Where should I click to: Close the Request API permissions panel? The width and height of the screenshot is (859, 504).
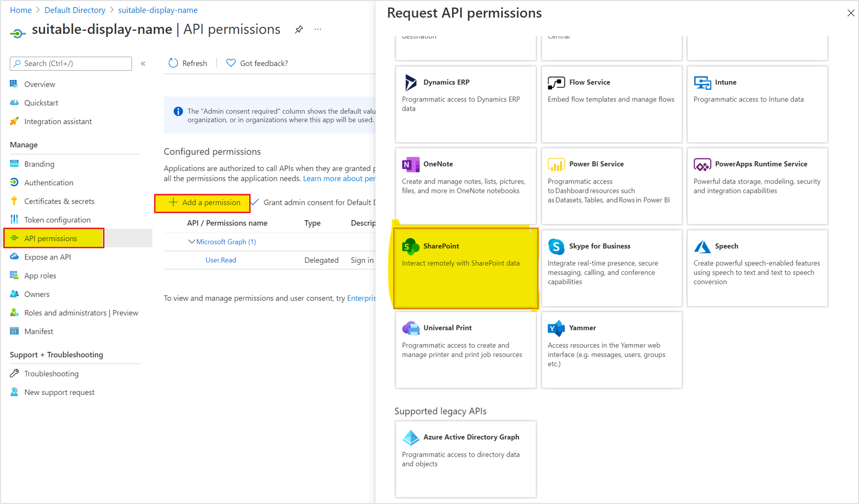(851, 13)
